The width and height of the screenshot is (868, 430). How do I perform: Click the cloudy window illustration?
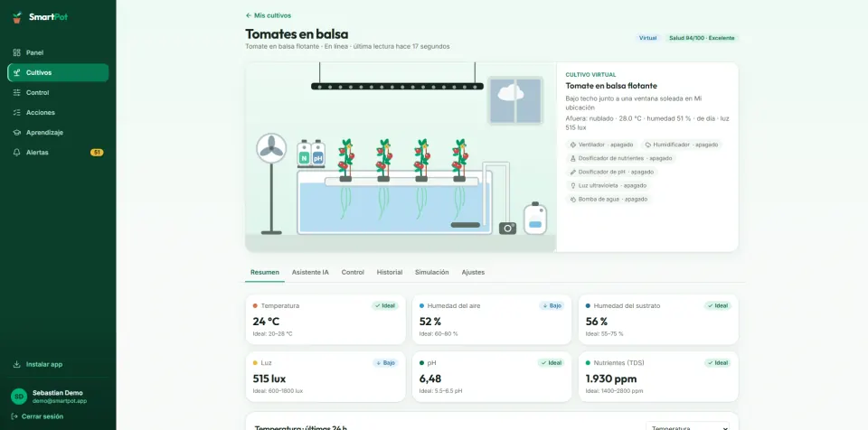click(x=515, y=100)
